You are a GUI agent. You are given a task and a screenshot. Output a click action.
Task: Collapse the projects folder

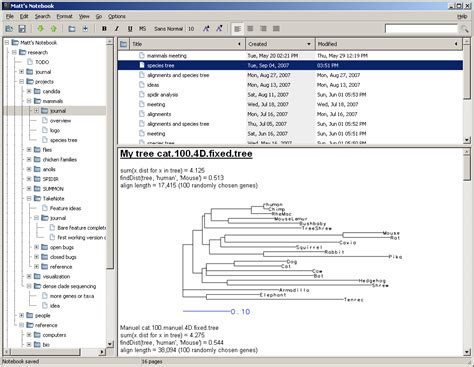pyautogui.click(x=22, y=82)
